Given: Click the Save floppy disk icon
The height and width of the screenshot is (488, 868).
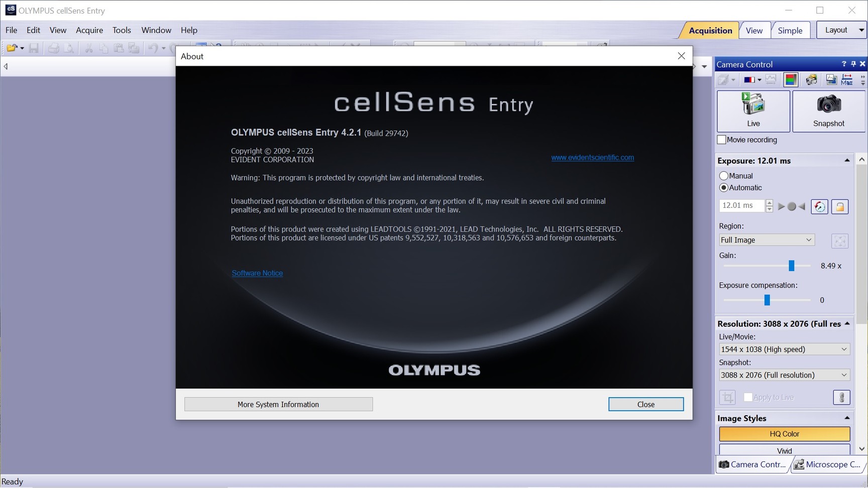Looking at the screenshot, I should point(34,48).
